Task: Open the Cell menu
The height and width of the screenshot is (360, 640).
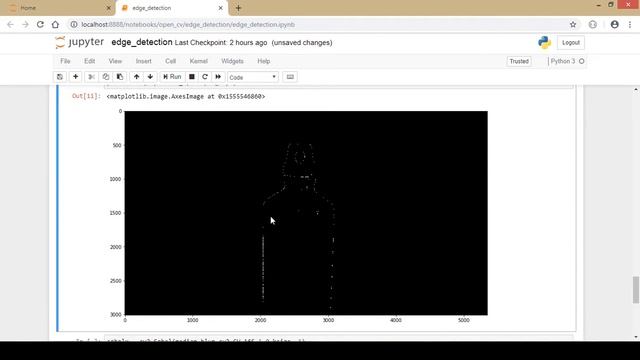Action: (170, 61)
